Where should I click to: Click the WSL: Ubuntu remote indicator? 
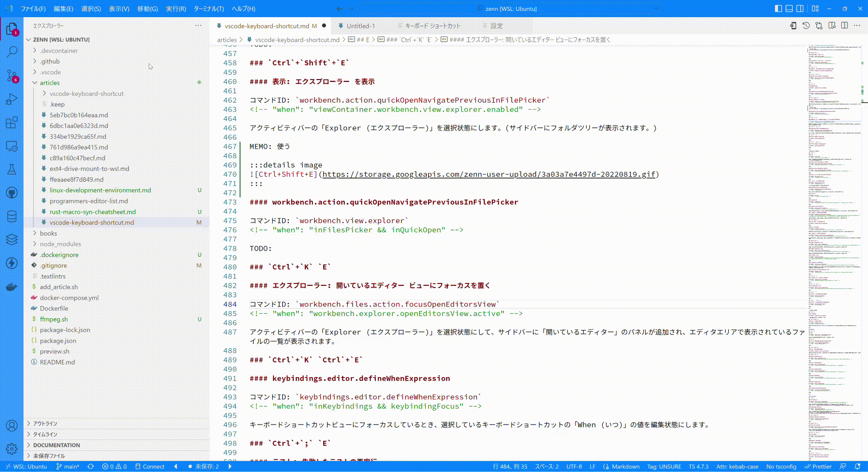[x=25, y=467]
